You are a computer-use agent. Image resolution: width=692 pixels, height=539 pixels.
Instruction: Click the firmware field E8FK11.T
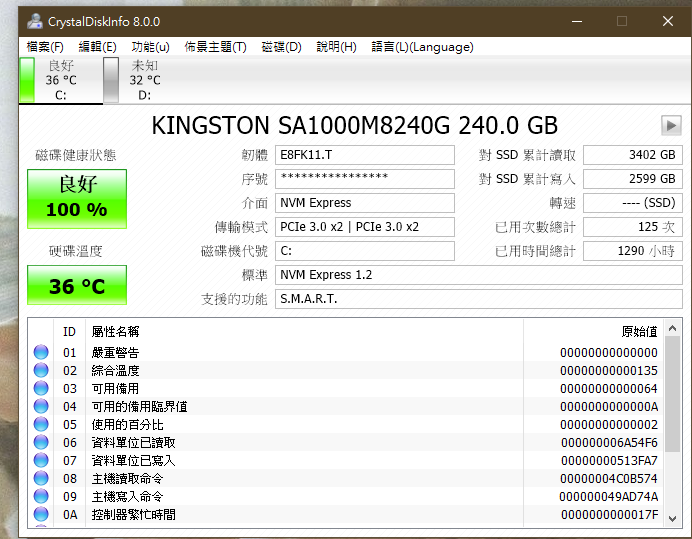[365, 155]
